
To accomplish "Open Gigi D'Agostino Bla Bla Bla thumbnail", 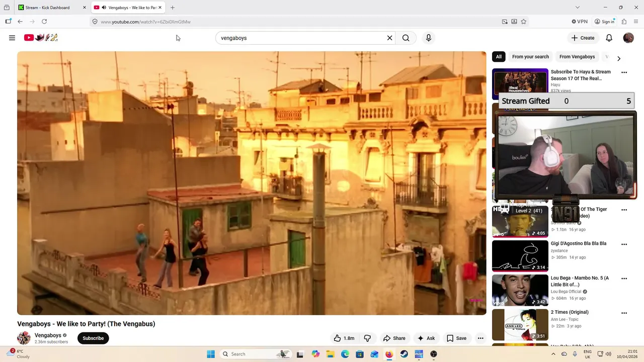I will coord(520,256).
